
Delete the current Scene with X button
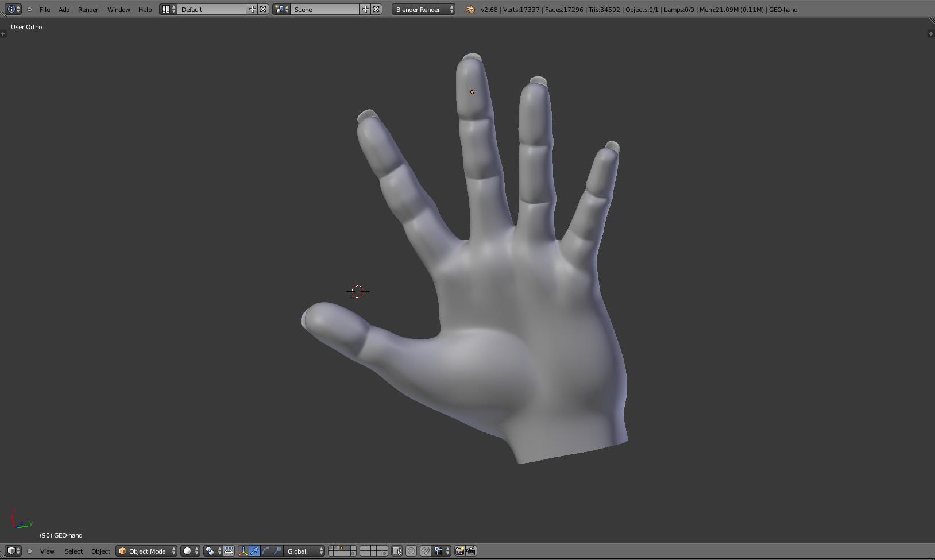(376, 10)
